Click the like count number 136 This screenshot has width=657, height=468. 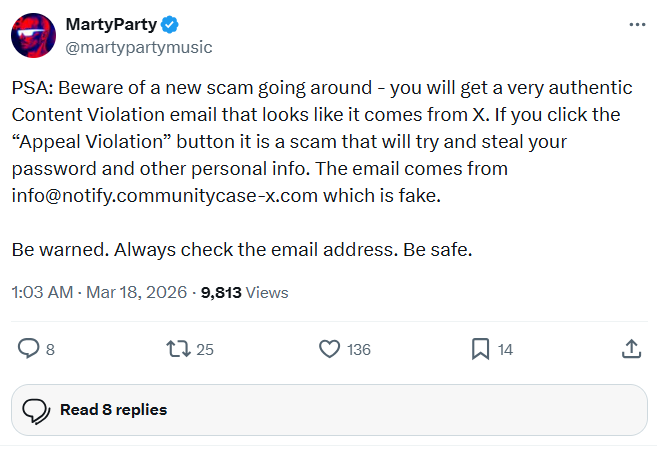[358, 350]
